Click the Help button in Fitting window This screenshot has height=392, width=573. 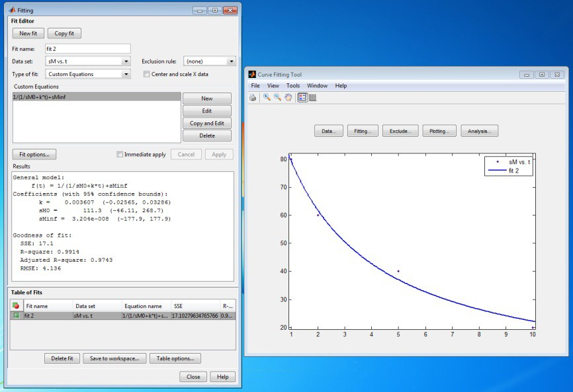point(222,377)
